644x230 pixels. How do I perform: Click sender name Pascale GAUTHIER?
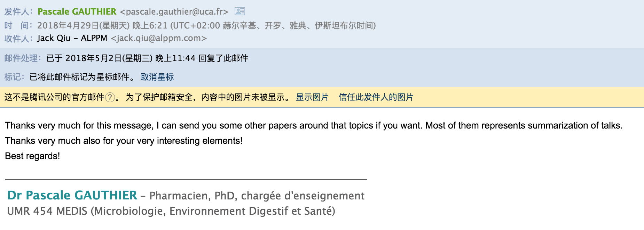pyautogui.click(x=77, y=11)
